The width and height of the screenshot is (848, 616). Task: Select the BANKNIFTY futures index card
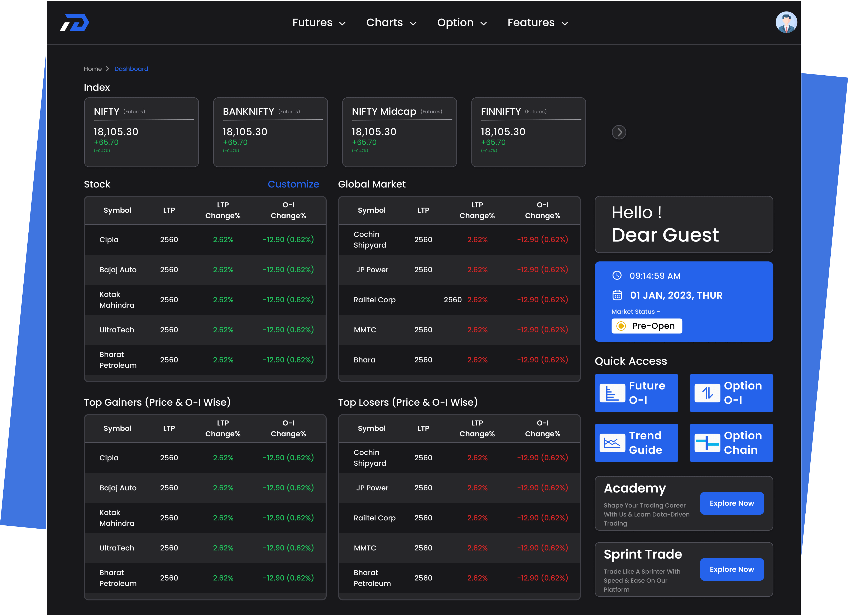pos(270,132)
